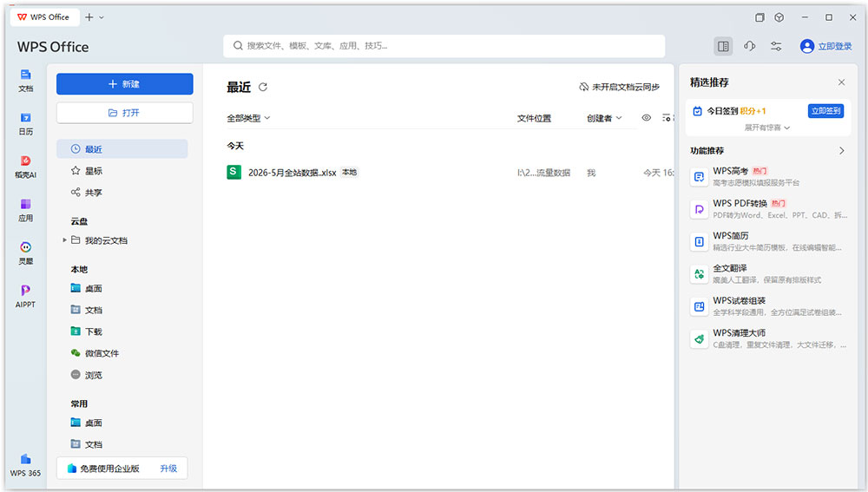Select 星标 starred files
The width and height of the screenshot is (868, 492).
click(x=122, y=170)
